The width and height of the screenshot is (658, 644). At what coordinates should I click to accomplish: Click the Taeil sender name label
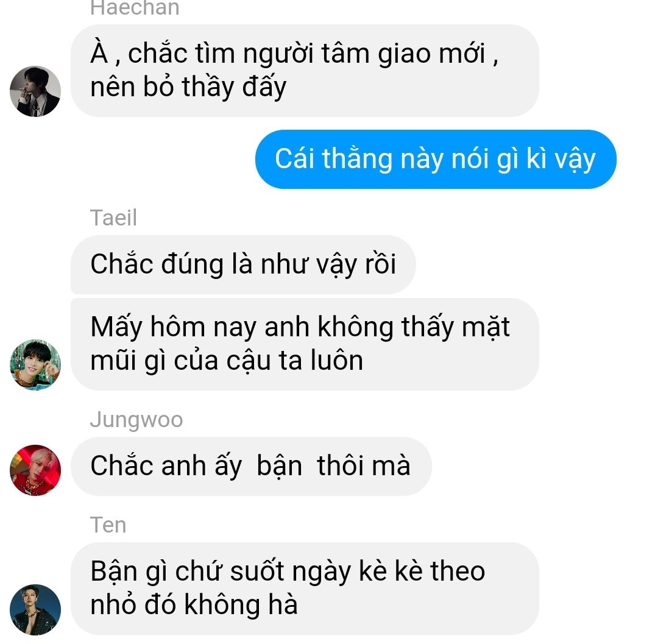[x=114, y=218]
